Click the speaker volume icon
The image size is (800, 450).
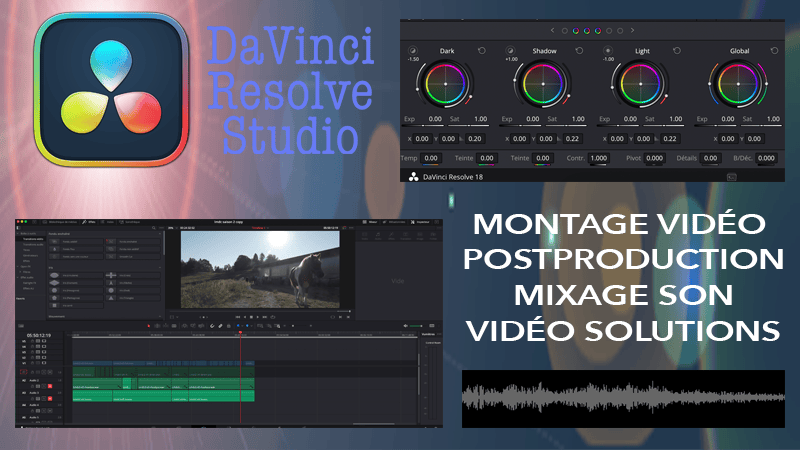[405, 326]
